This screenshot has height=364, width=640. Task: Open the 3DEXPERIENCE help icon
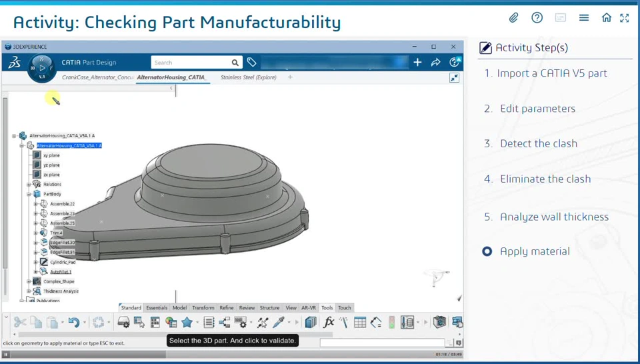click(x=454, y=62)
